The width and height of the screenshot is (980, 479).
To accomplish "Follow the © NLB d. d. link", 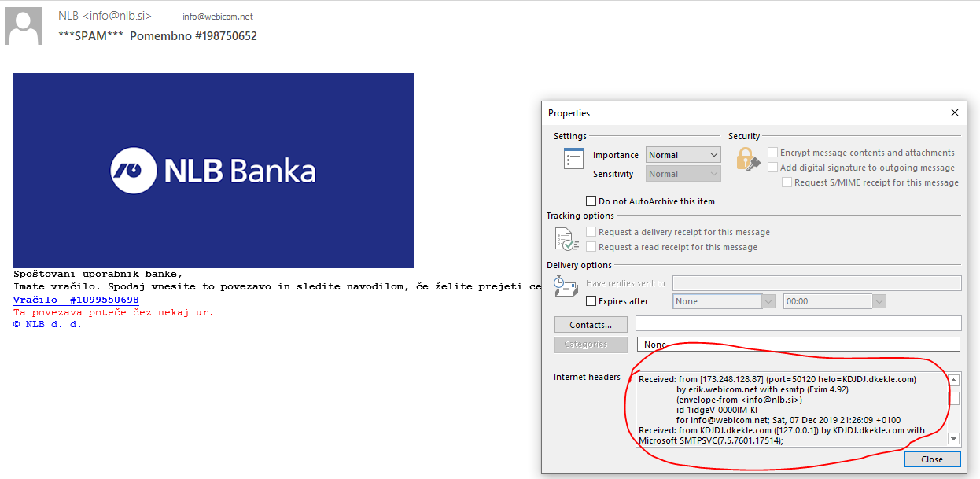I will pyautogui.click(x=48, y=324).
